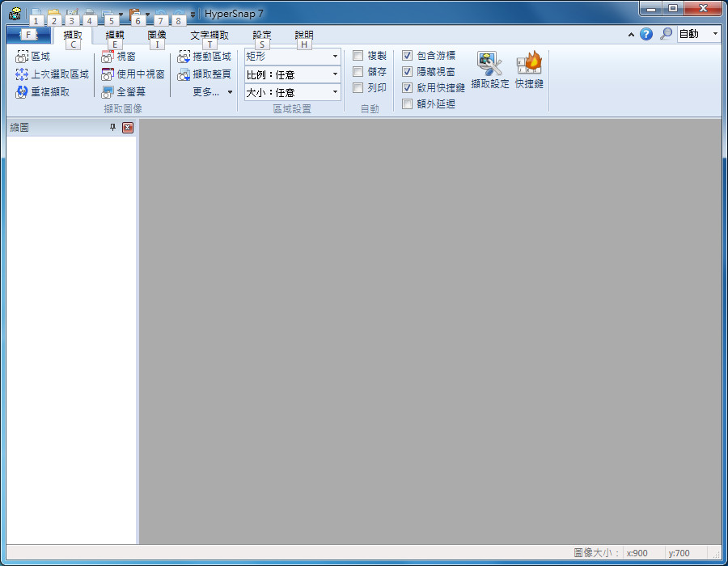Select the 擷取 ribbon tab
728x566 pixels.
(x=73, y=36)
